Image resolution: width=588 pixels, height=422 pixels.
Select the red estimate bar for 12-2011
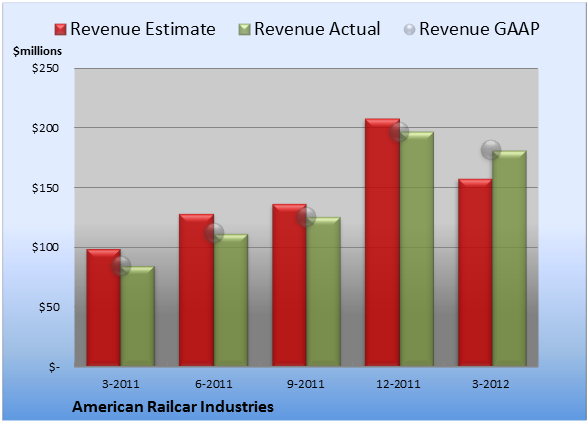(x=382, y=242)
